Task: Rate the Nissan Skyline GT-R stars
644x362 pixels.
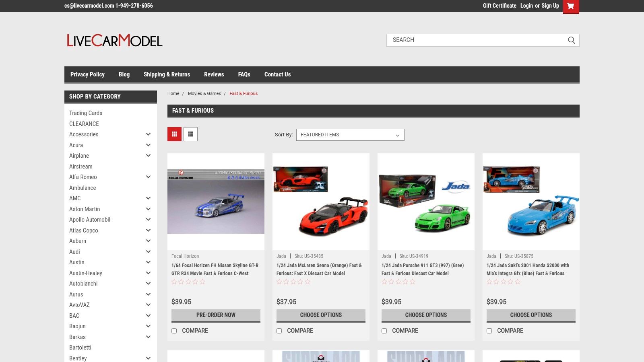Action: (x=188, y=282)
